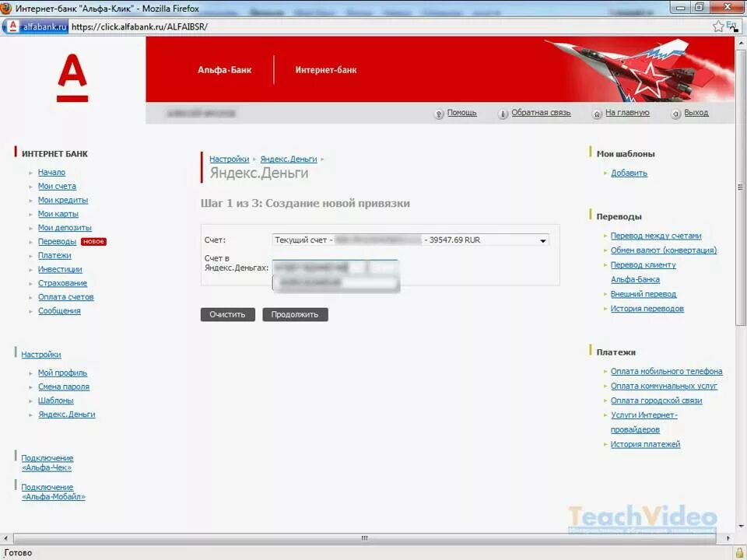This screenshot has width=747, height=560.
Task: Click the Альфа-Банк header tab
Action: coord(224,70)
